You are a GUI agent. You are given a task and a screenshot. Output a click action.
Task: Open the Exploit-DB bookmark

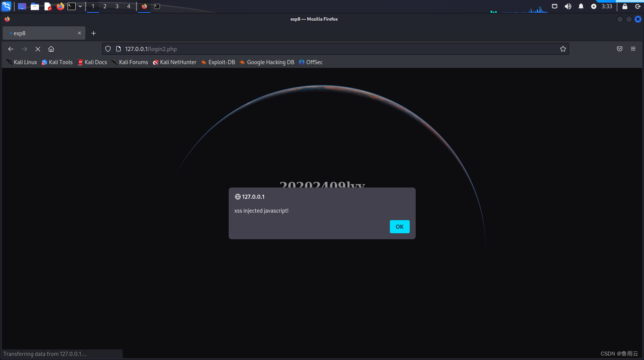pyautogui.click(x=218, y=62)
